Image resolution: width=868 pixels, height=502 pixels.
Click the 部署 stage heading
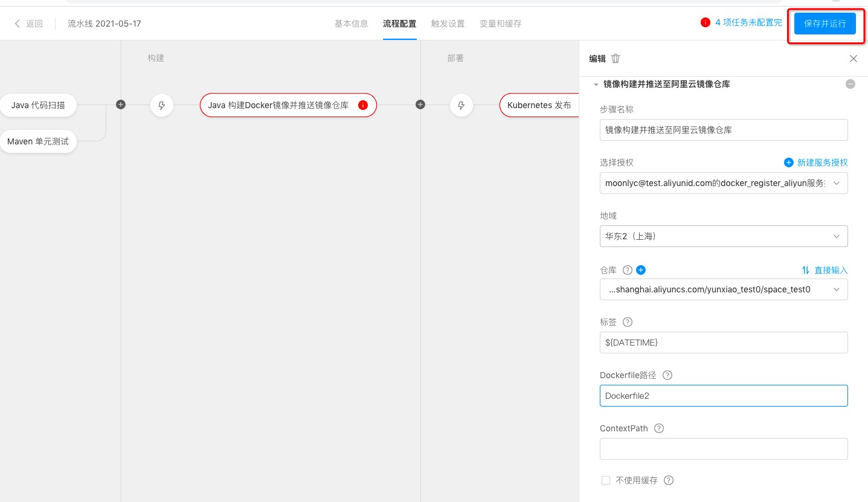point(455,58)
